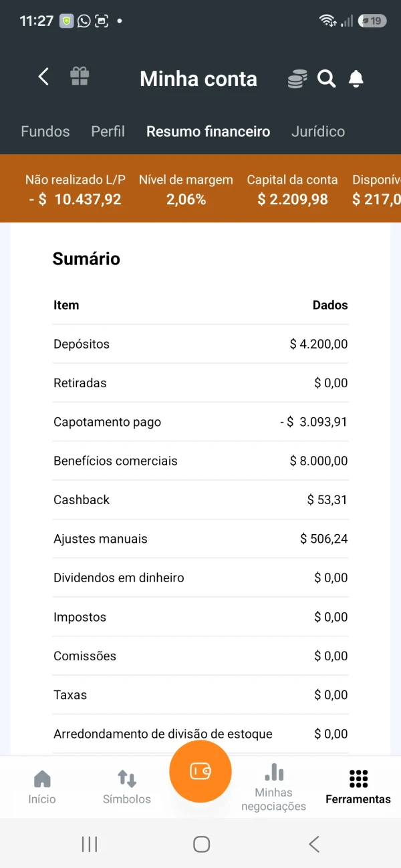
Task: Select Ferramentas grid icon
Action: click(x=358, y=779)
